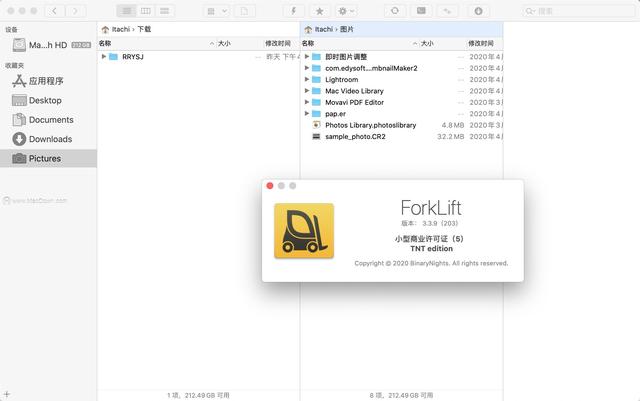Screen dimensions: 640x401
Task: Switch to list view mode
Action: (x=127, y=11)
